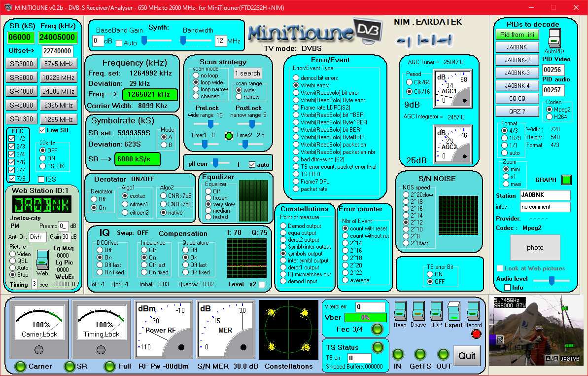The height and width of the screenshot is (376, 588).
Task: Click the received video thumbnail
Action: pos(536,330)
